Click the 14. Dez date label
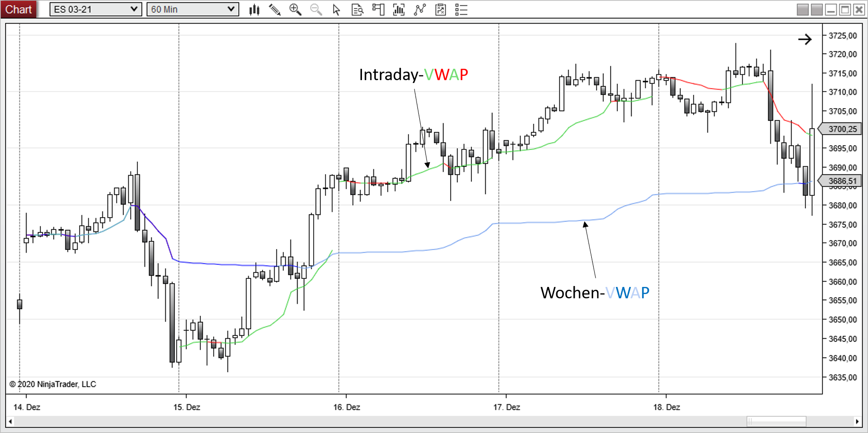 pos(27,407)
